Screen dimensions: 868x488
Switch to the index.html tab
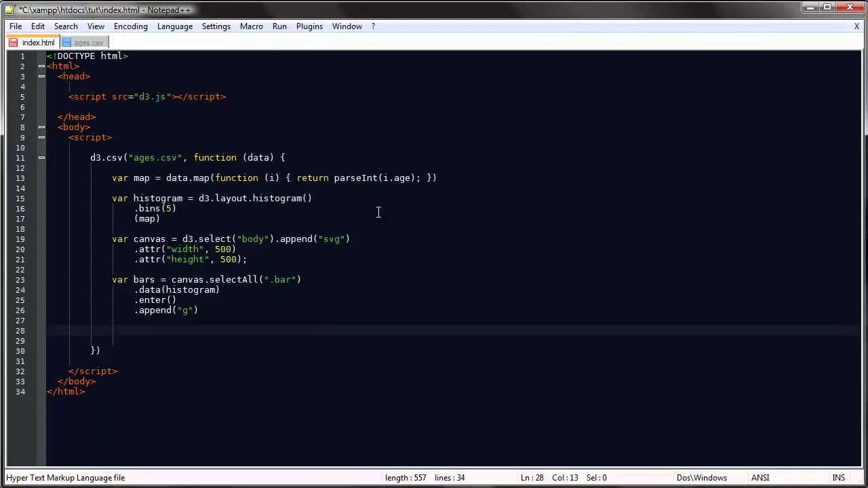[x=33, y=43]
